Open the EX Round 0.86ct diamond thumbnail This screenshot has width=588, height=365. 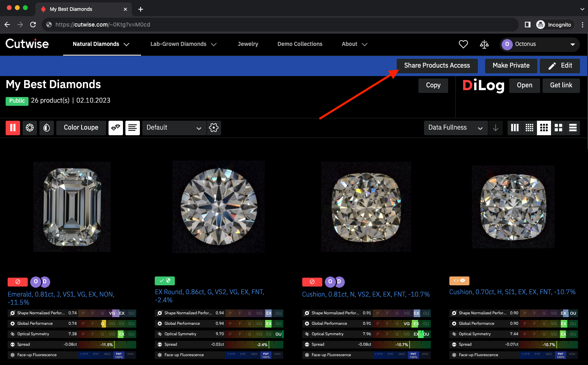pos(219,206)
